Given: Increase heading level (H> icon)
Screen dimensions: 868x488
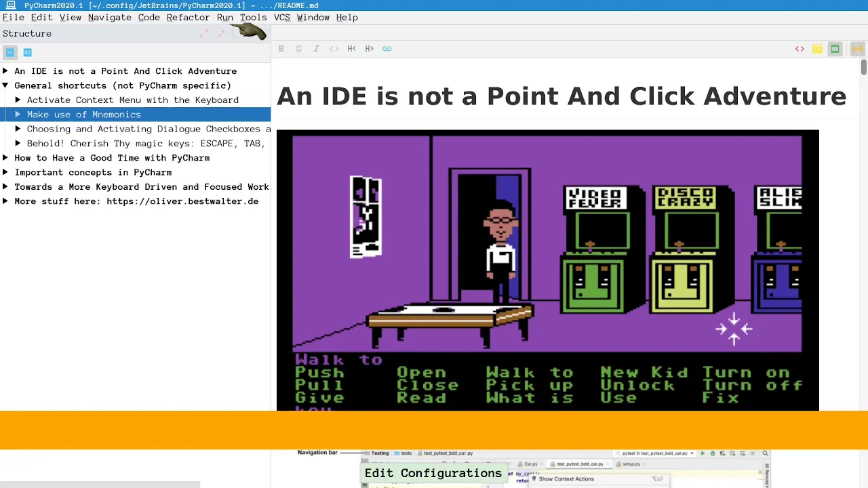Looking at the screenshot, I should 369,49.
